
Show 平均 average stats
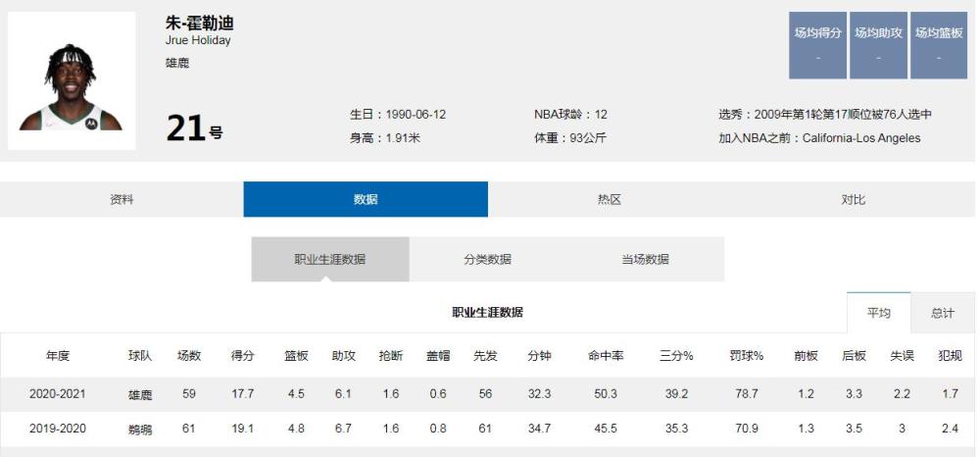coord(879,313)
